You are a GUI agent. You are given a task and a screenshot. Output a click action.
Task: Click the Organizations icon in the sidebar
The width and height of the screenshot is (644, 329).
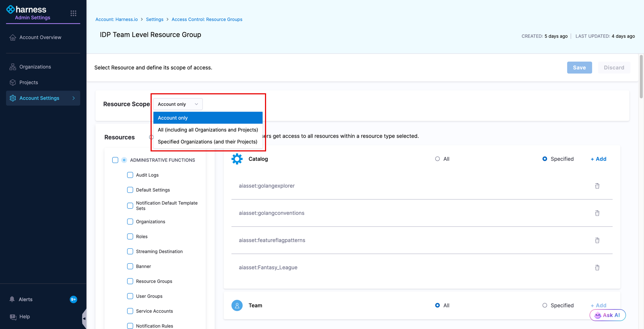click(13, 67)
